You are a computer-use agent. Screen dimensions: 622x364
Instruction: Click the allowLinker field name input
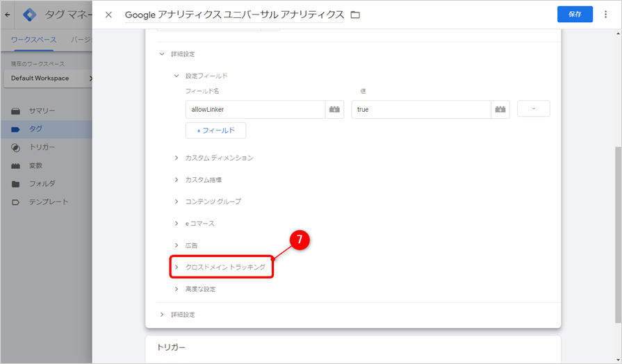(255, 110)
